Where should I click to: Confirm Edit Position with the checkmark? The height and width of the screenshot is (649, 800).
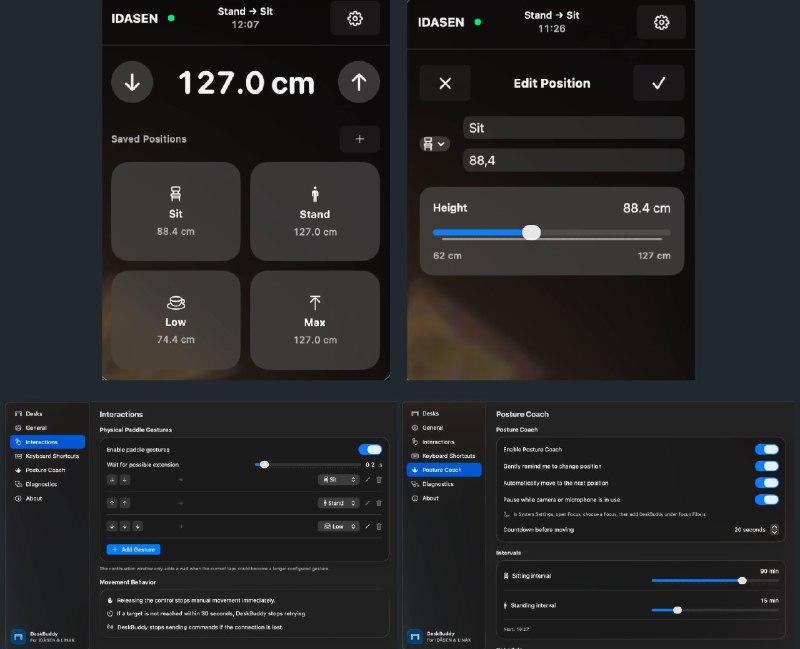coord(659,83)
